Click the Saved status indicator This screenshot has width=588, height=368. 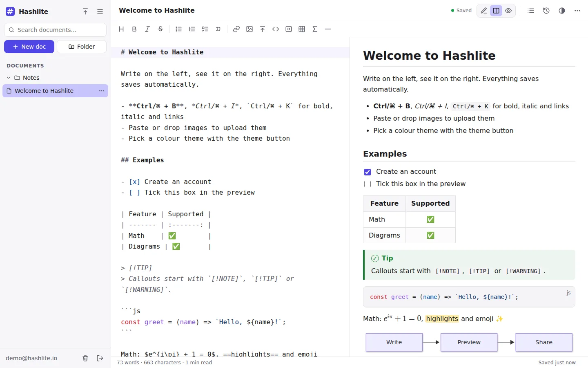(x=461, y=11)
